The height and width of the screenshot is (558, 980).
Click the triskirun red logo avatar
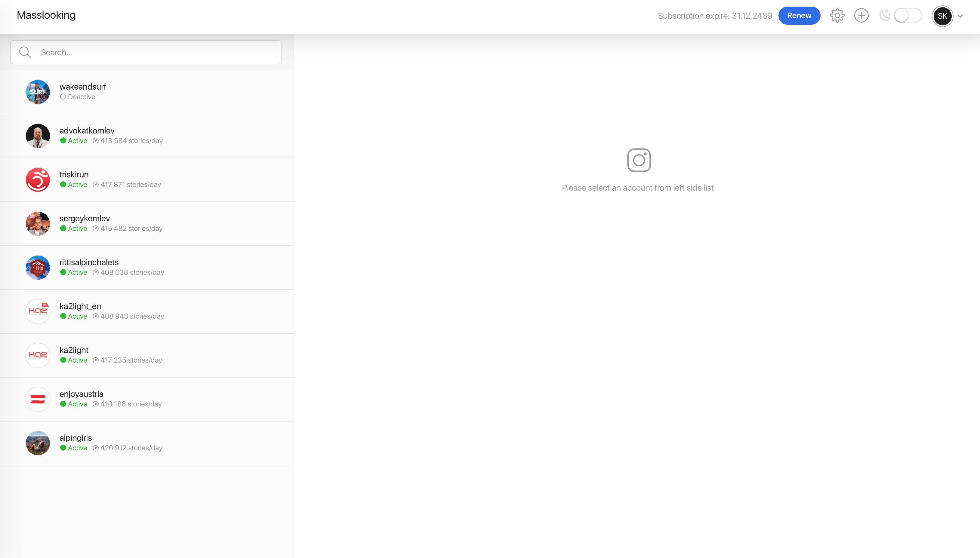(x=38, y=180)
